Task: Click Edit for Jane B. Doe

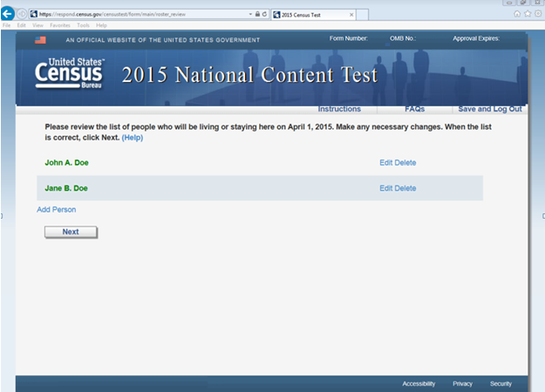Action: (385, 188)
